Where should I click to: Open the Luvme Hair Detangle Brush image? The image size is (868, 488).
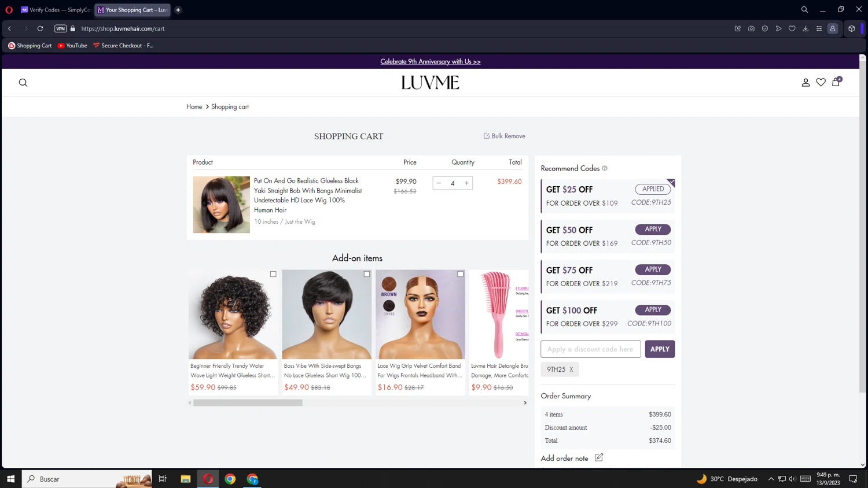(499, 315)
